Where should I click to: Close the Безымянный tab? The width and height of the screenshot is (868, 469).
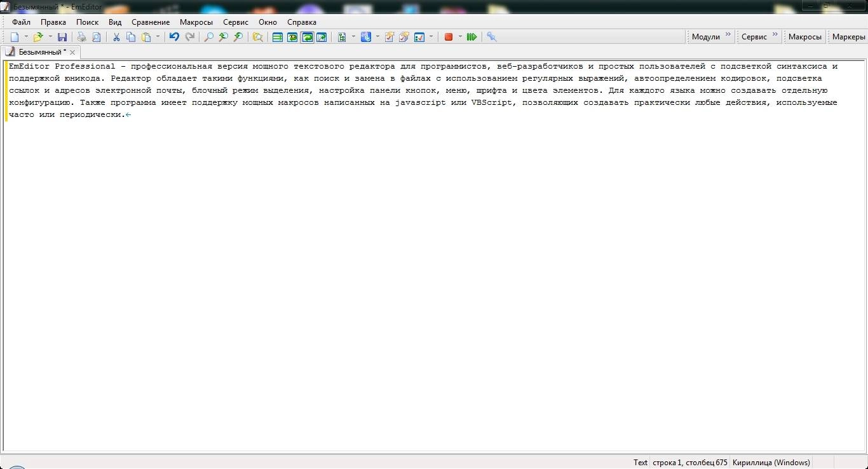coord(72,52)
